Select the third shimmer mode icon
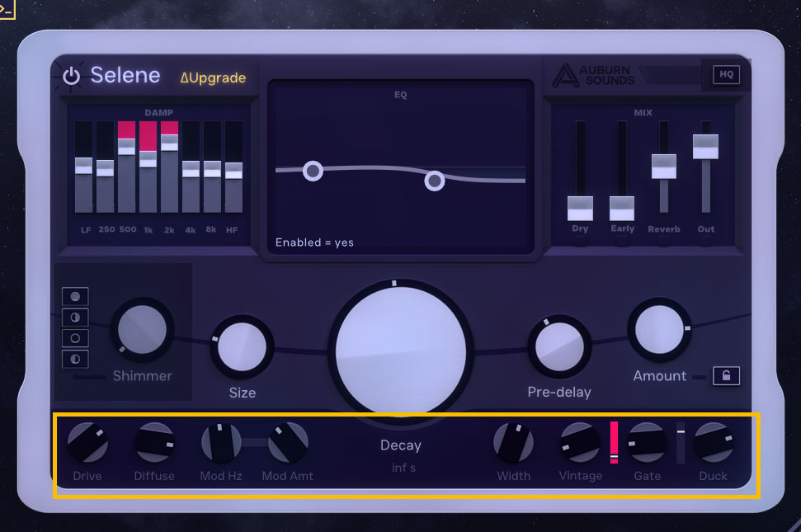Screen dimensions: 801x532 coord(75,337)
